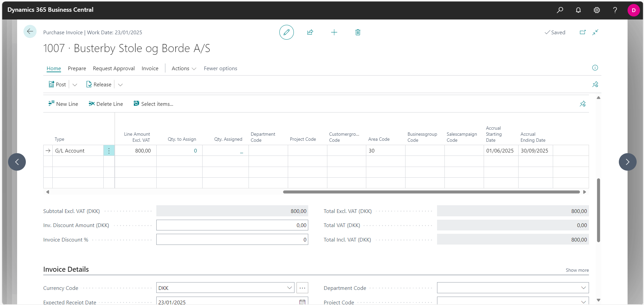Click the G/L Account type cell
The width and height of the screenshot is (644, 305).
78,151
